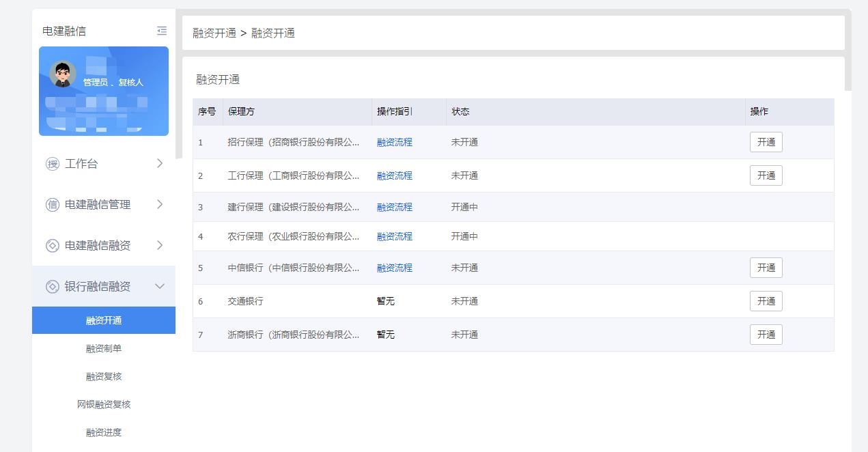Collapse the 银行融信融资 chevron arrow

160,286
